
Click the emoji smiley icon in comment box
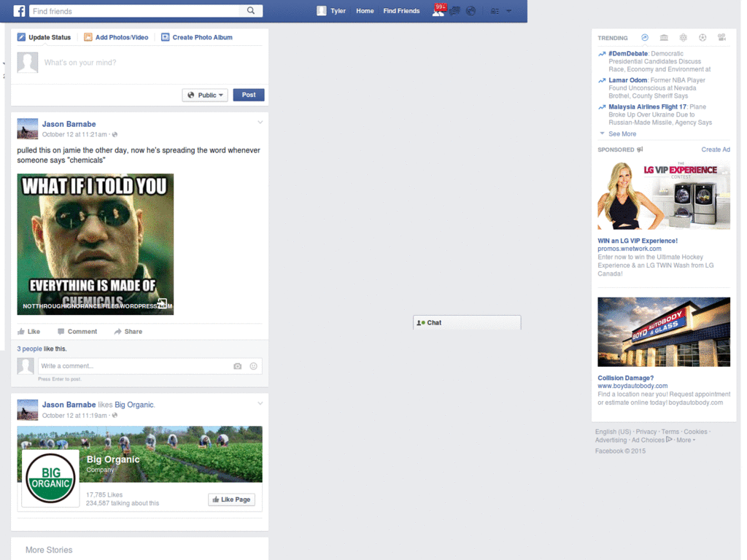(x=253, y=366)
